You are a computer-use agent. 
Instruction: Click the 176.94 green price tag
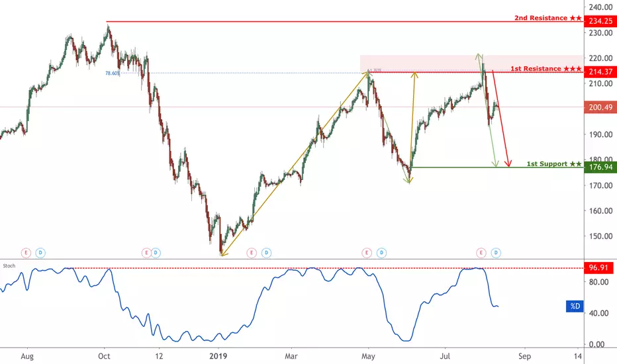click(x=600, y=167)
